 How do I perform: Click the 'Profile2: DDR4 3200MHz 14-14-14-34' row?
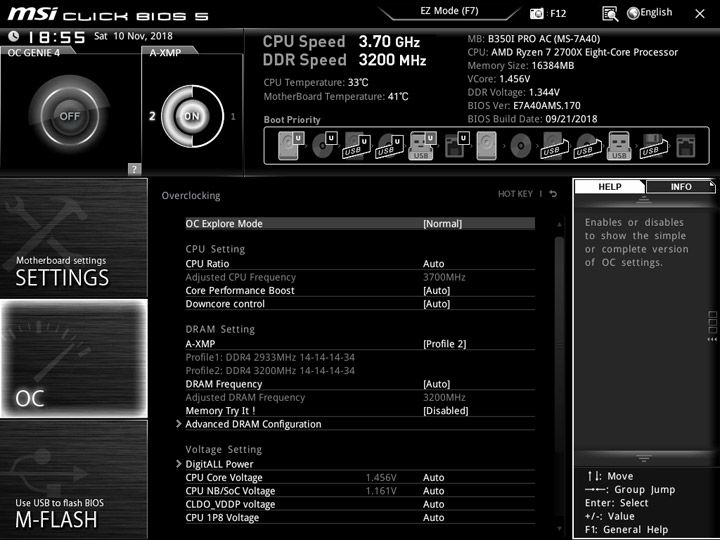click(270, 371)
